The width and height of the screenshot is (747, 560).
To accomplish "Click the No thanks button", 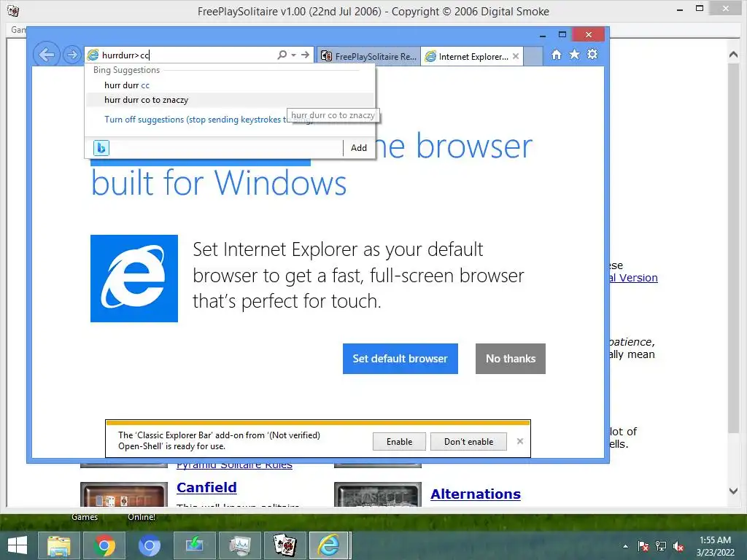I will [x=510, y=359].
